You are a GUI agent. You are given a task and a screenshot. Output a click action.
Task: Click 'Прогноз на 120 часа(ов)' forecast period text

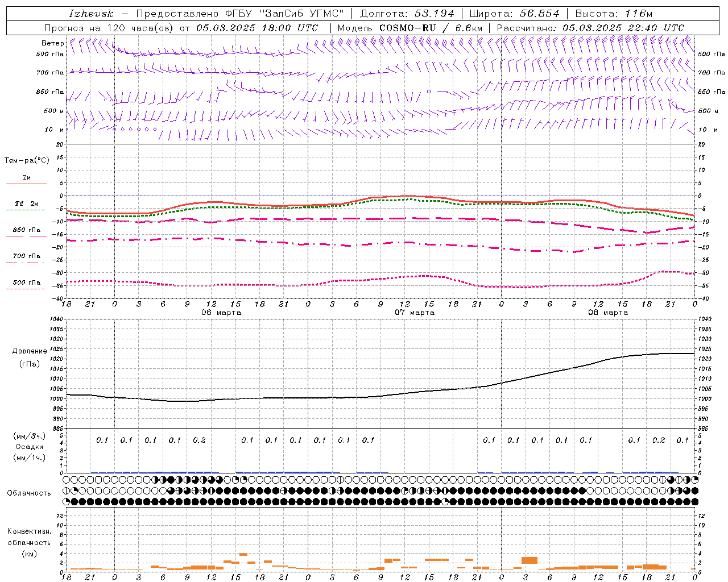[109, 28]
